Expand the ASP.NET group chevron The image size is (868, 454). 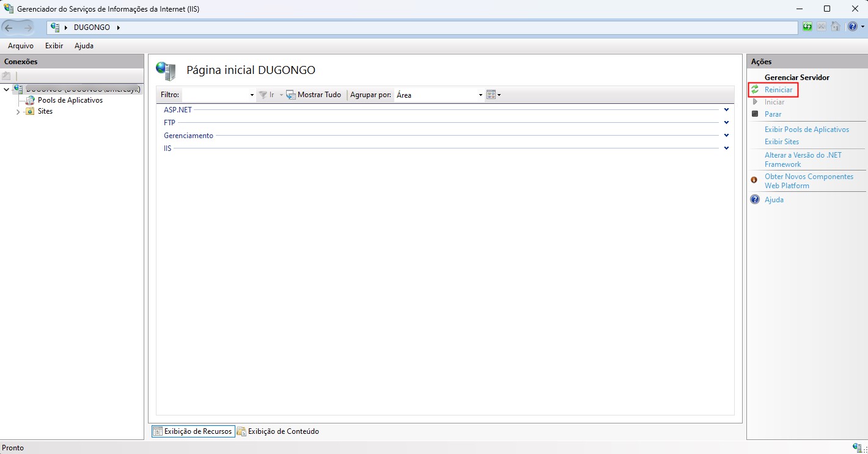point(726,110)
